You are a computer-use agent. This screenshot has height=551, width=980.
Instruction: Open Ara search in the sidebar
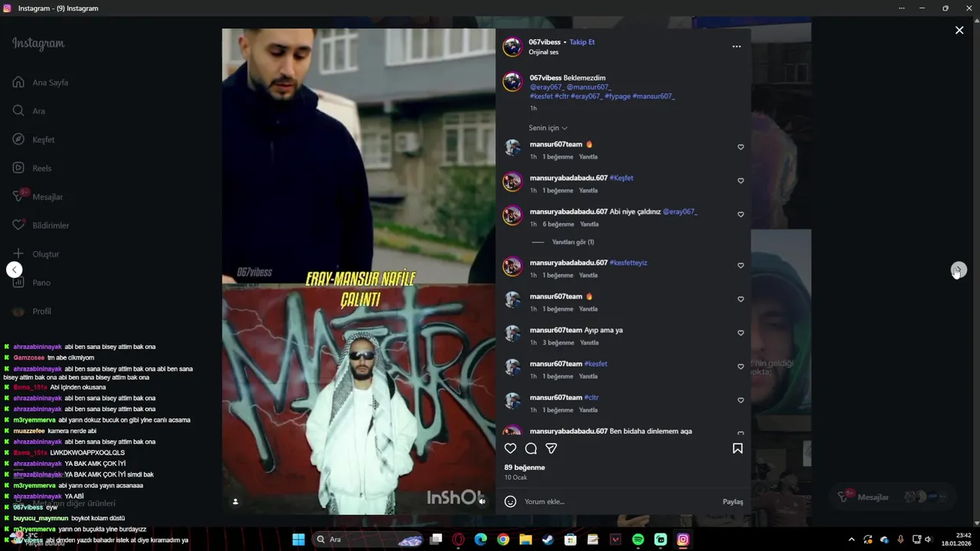(29, 111)
